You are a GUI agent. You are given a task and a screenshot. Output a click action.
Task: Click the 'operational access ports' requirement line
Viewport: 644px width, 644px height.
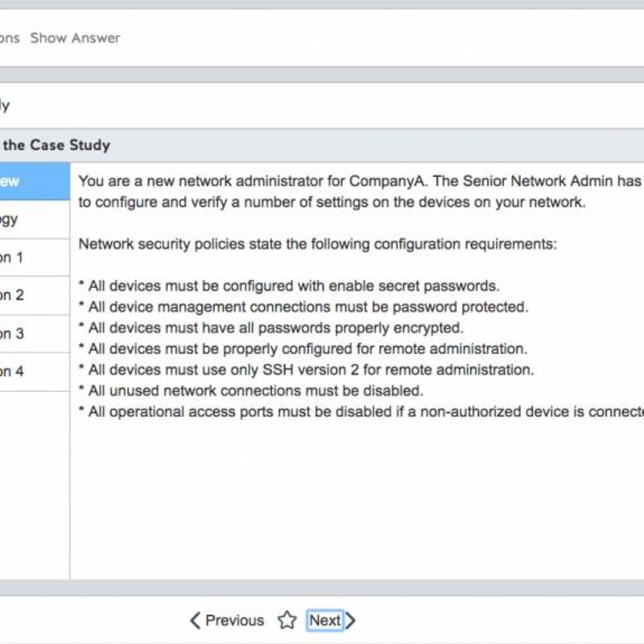pos(361,411)
